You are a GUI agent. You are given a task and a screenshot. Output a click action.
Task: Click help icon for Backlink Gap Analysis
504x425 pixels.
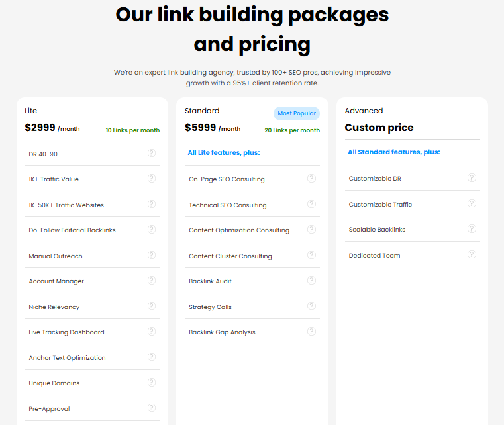311,331
